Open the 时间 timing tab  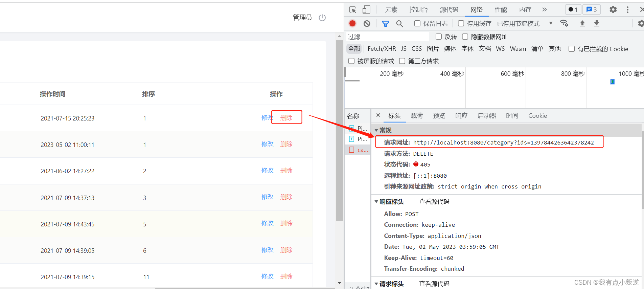click(x=512, y=116)
